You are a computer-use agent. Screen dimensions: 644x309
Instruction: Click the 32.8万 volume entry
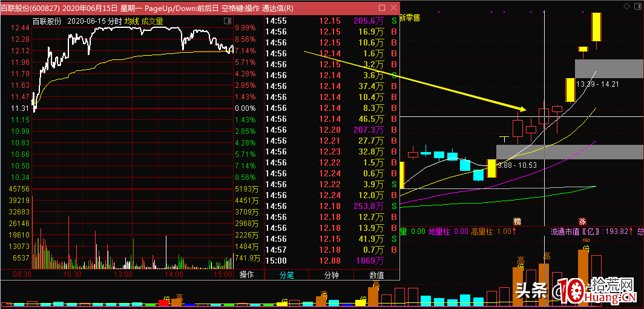[371, 151]
